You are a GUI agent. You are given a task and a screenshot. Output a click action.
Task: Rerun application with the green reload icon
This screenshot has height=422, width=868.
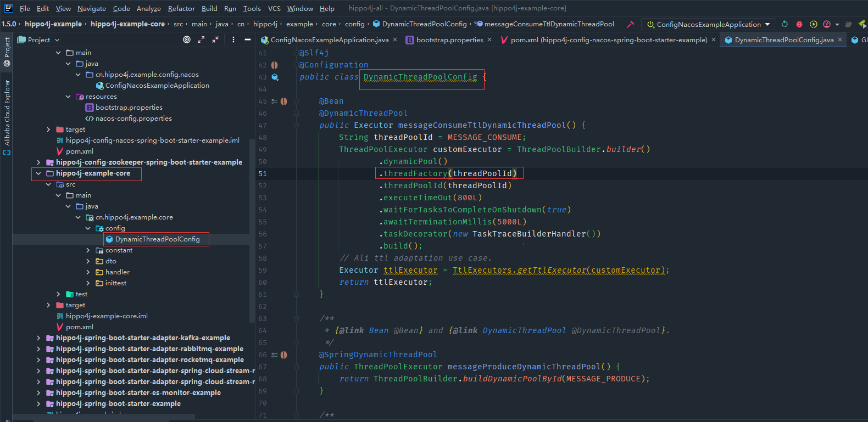click(x=784, y=24)
